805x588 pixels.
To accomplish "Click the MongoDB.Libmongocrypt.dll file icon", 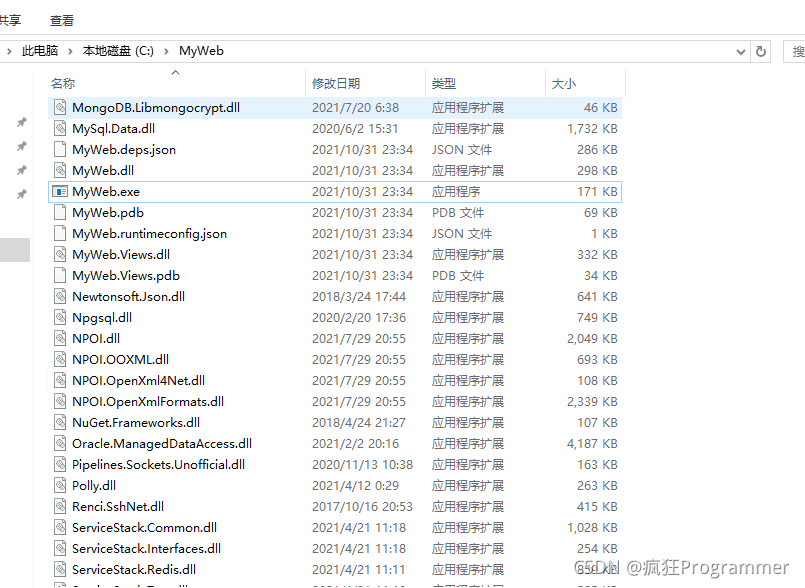I will pos(60,107).
